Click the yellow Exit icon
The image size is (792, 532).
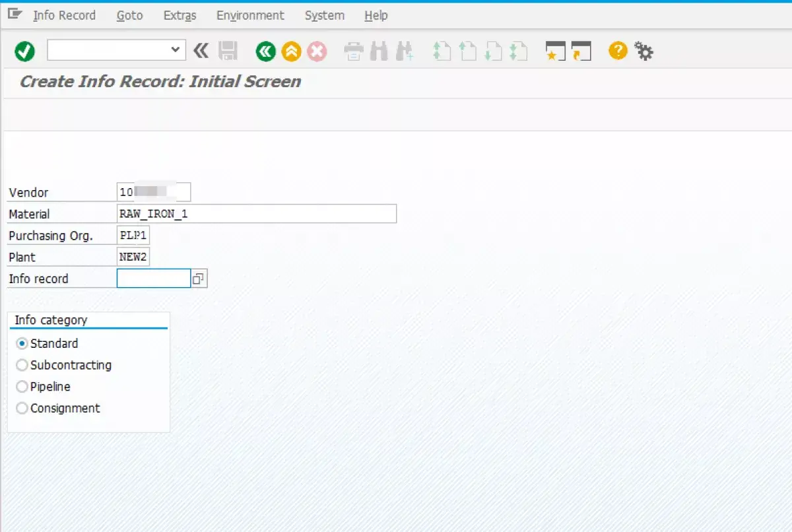(291, 51)
